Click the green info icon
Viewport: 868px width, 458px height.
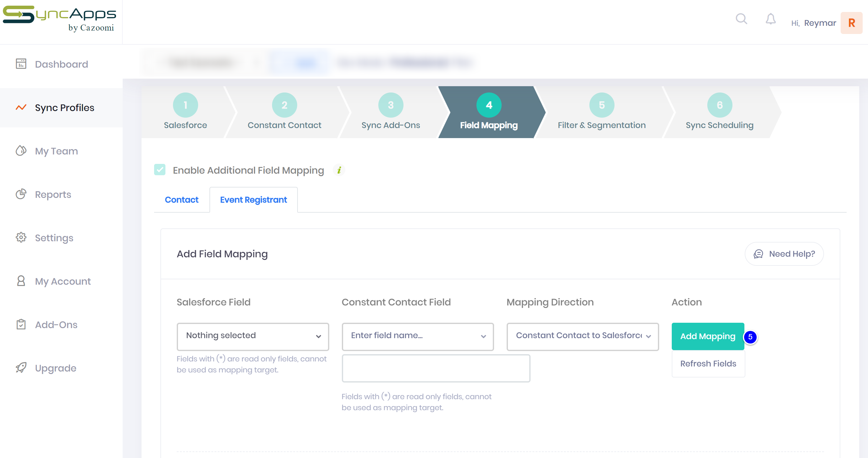pyautogui.click(x=339, y=170)
